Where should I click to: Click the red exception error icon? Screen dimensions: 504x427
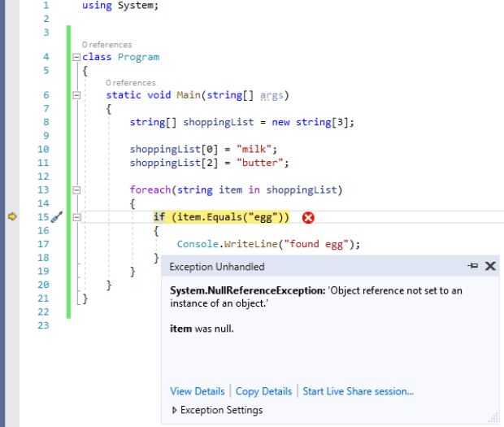[x=308, y=217]
